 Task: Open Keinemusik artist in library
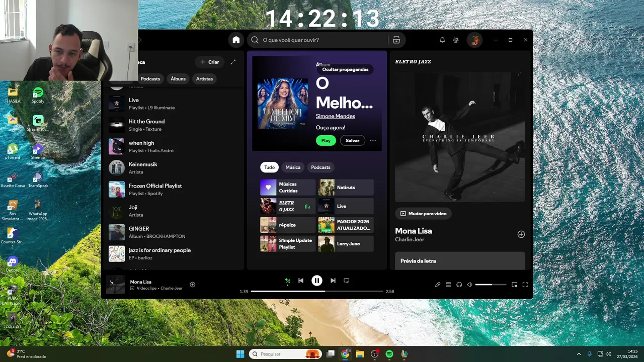pos(174,168)
